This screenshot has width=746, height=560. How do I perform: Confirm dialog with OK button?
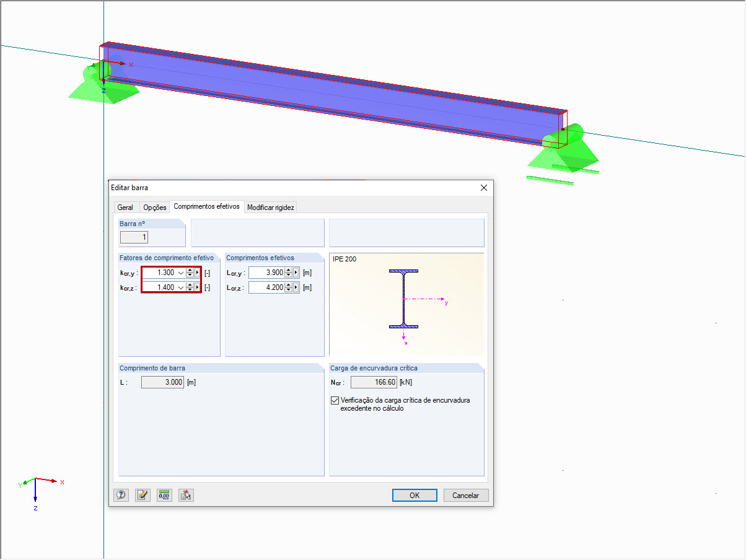(415, 496)
